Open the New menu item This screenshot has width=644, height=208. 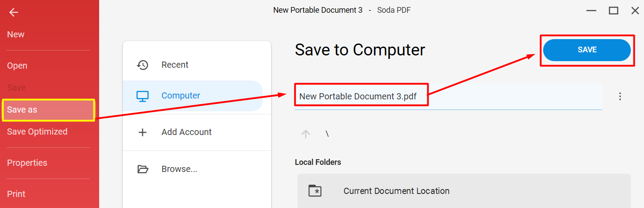pyautogui.click(x=16, y=34)
